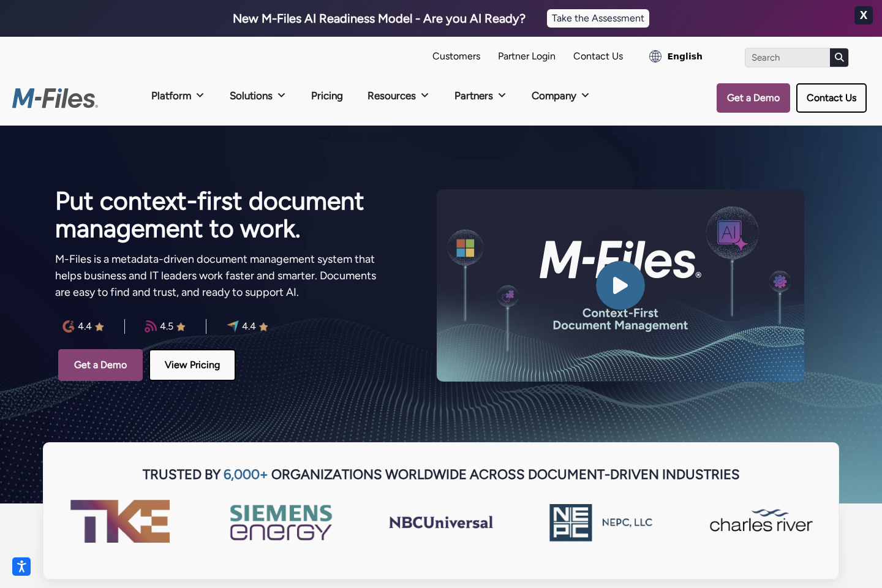Close the AI Readiness announcement banner

[864, 15]
